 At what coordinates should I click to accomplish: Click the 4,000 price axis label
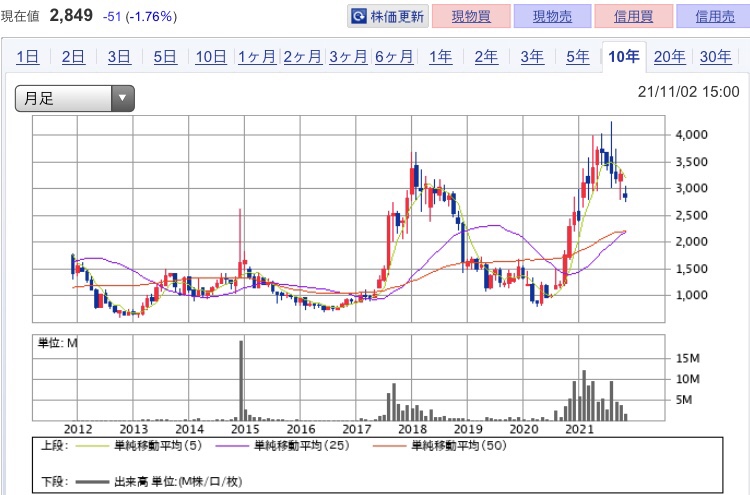(x=692, y=135)
